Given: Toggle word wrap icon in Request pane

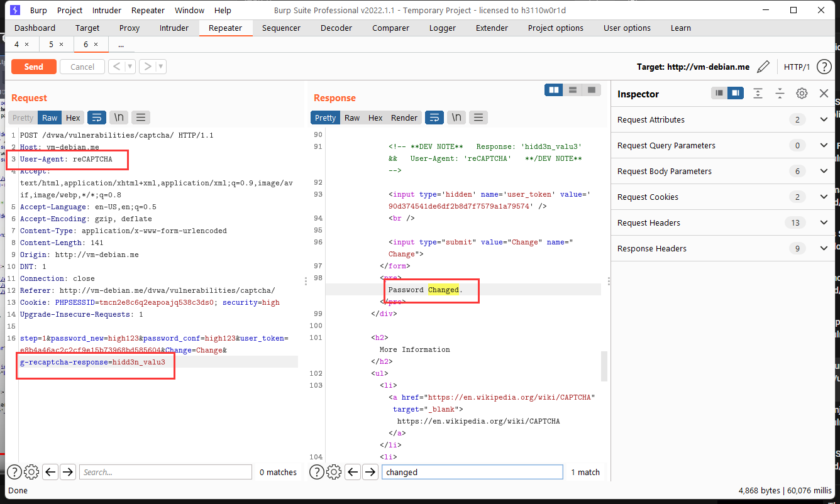Looking at the screenshot, I should click(97, 118).
